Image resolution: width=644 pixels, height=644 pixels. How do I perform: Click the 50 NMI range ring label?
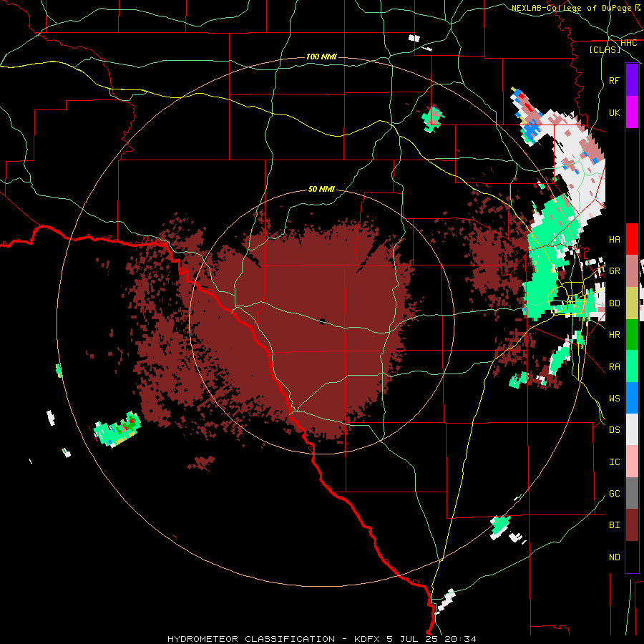click(321, 189)
